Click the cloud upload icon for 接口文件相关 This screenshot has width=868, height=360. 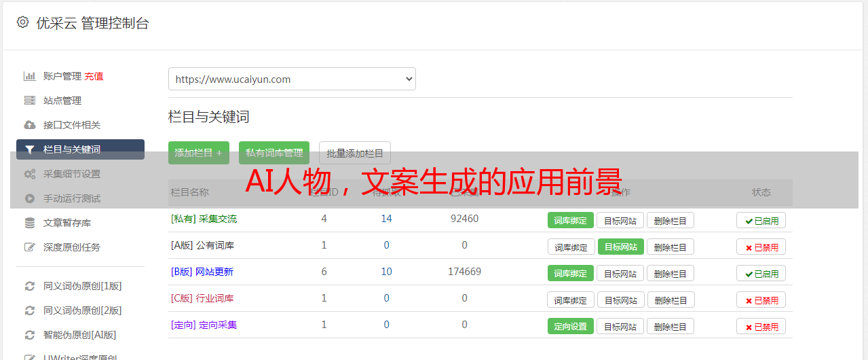pos(30,125)
